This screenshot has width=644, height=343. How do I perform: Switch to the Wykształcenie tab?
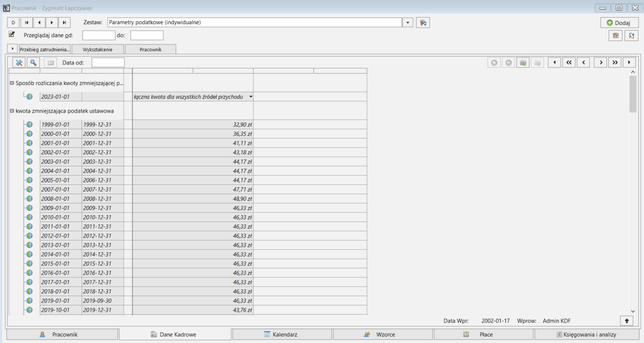pyautogui.click(x=98, y=49)
